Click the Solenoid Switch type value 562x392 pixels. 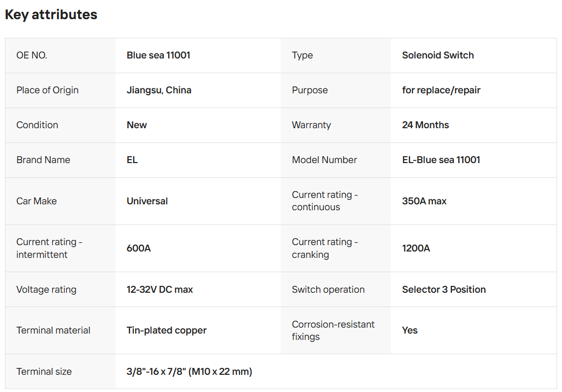pos(438,55)
